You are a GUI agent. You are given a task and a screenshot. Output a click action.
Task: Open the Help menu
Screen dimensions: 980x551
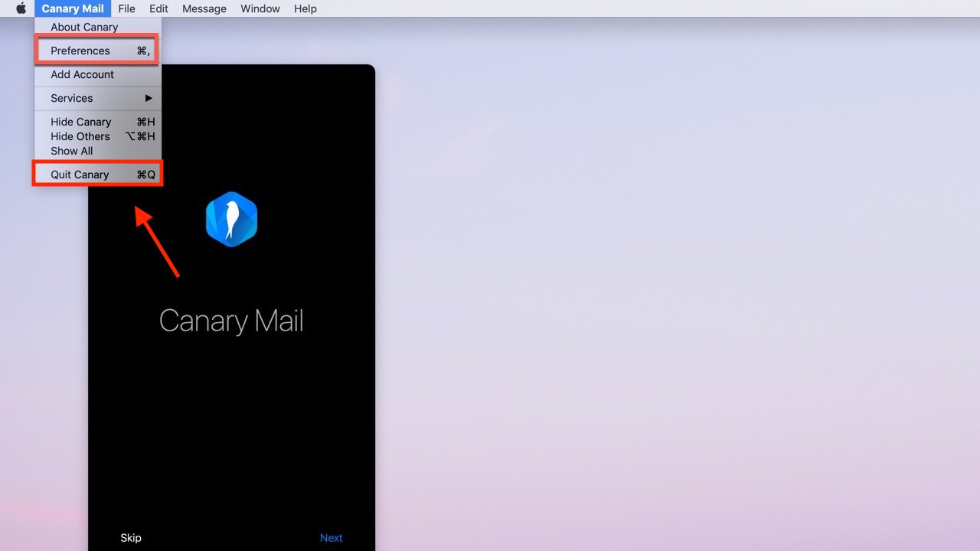click(x=305, y=8)
